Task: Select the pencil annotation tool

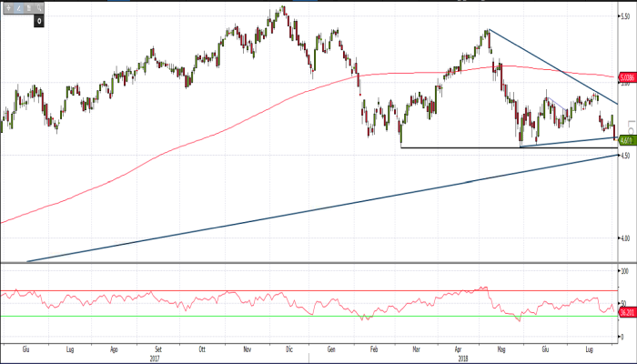Action: (x=18, y=7)
